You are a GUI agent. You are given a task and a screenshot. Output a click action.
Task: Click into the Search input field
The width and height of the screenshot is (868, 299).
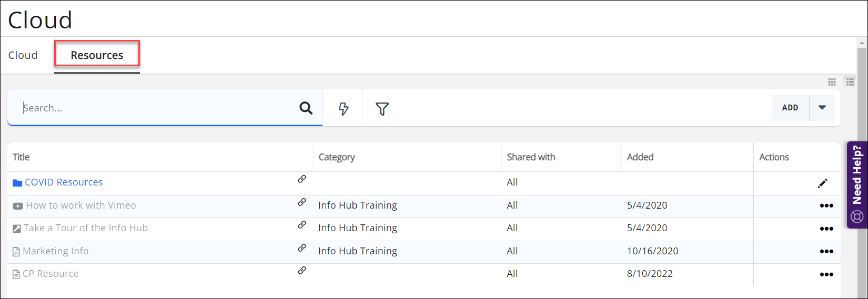158,108
